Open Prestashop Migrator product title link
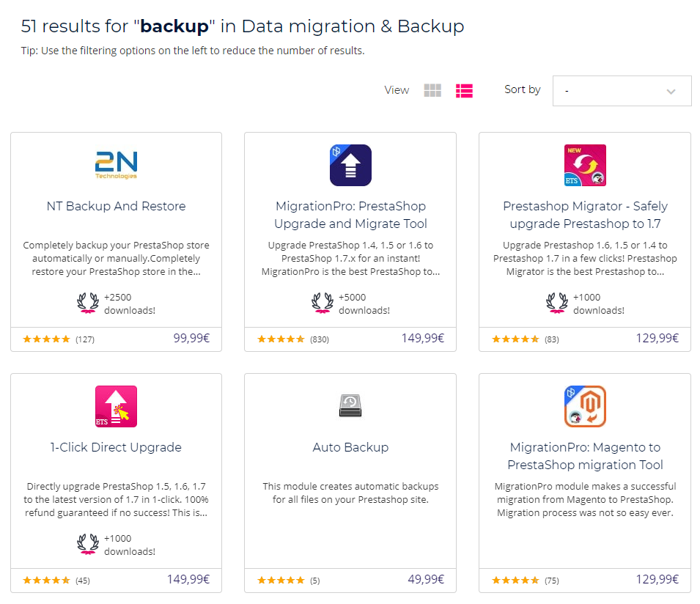This screenshot has width=700, height=604. click(x=585, y=215)
